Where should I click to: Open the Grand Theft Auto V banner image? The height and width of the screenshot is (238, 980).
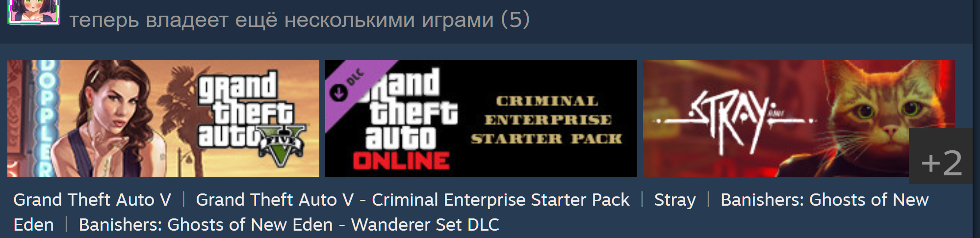point(163,119)
